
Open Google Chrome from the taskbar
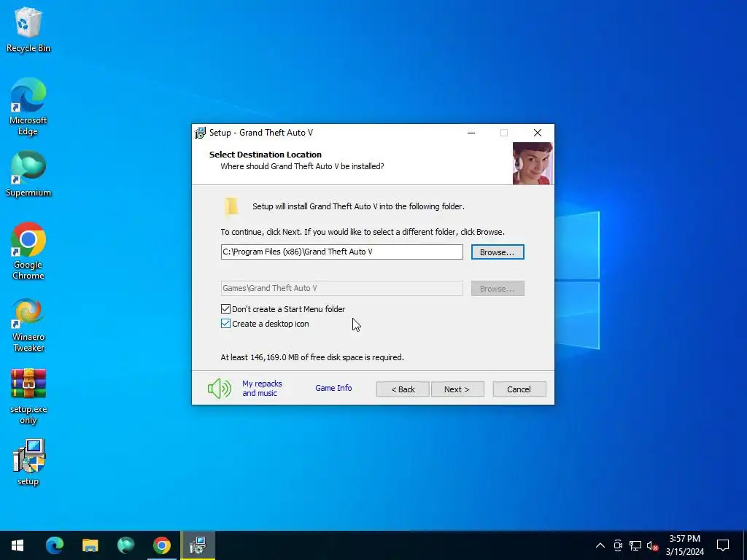tap(161, 545)
